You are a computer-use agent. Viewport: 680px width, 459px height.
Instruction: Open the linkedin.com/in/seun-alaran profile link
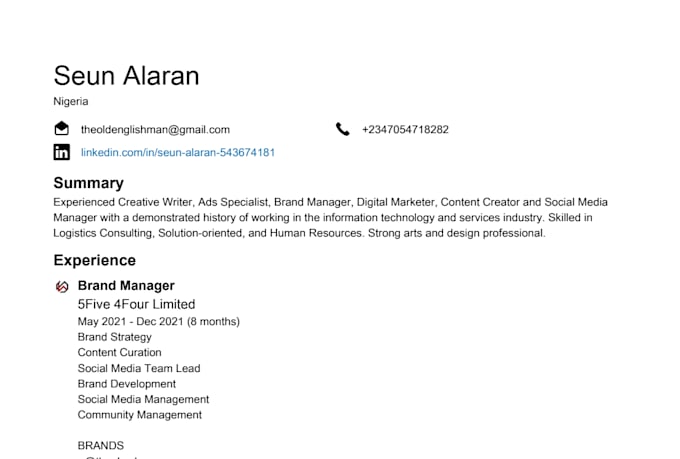click(178, 153)
